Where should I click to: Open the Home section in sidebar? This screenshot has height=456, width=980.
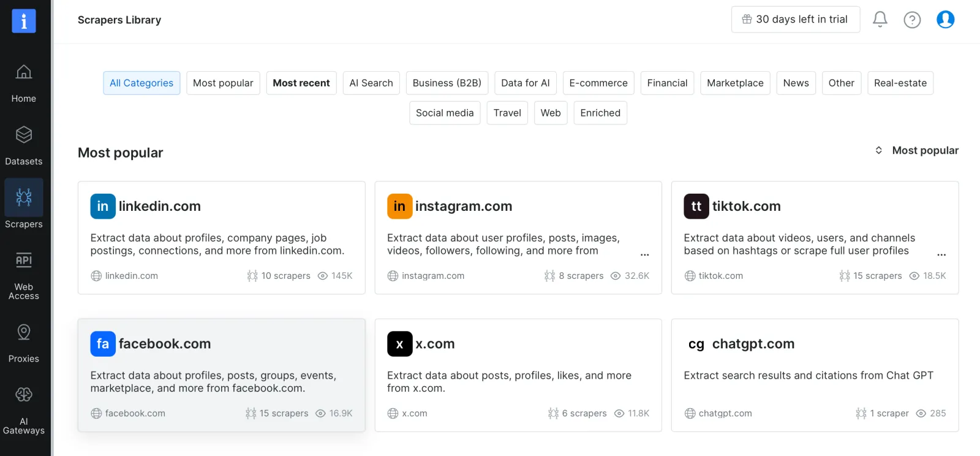click(24, 83)
